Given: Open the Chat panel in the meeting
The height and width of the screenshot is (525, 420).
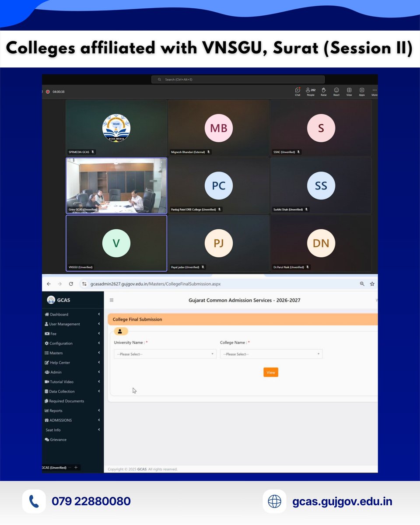Looking at the screenshot, I should (297, 91).
